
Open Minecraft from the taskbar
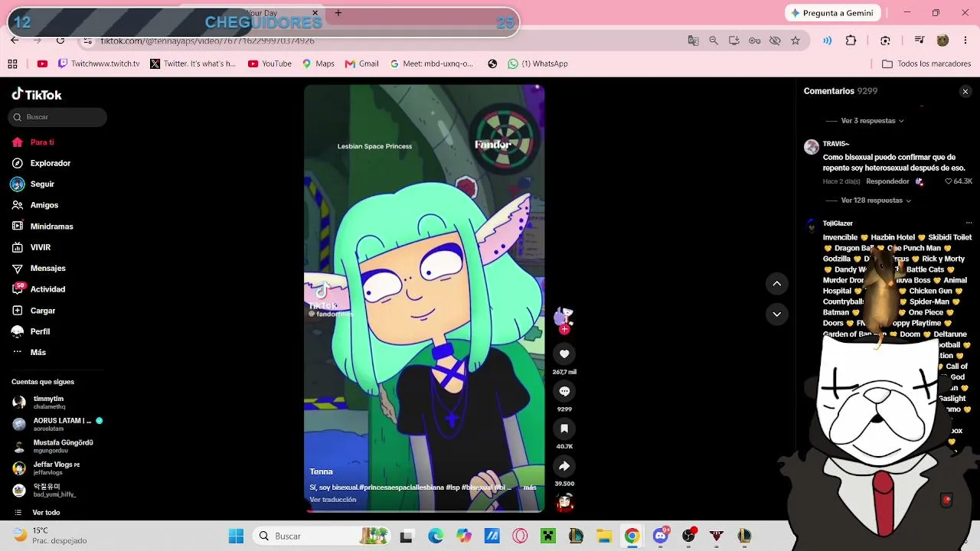tap(547, 536)
